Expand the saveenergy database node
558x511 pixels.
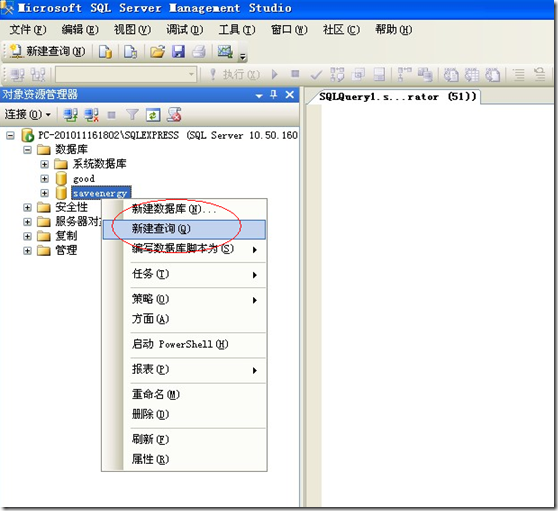click(44, 193)
